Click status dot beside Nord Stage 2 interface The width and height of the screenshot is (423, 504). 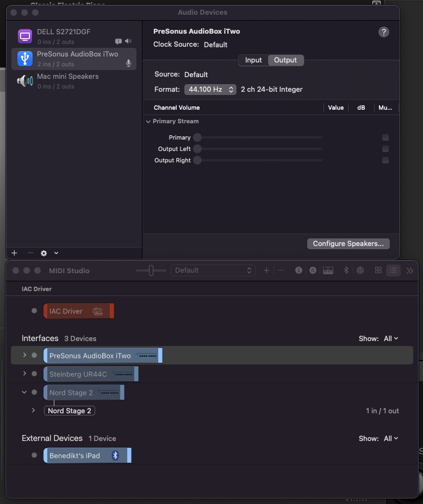(34, 392)
